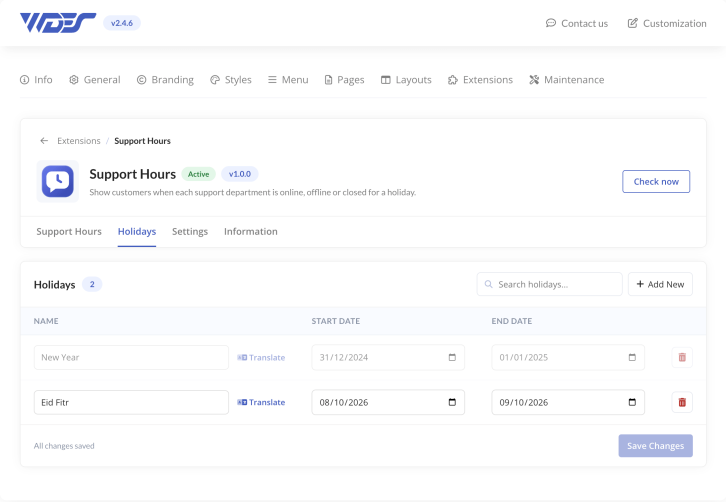Focus the Search holidays field
The height and width of the screenshot is (502, 726).
click(x=550, y=284)
